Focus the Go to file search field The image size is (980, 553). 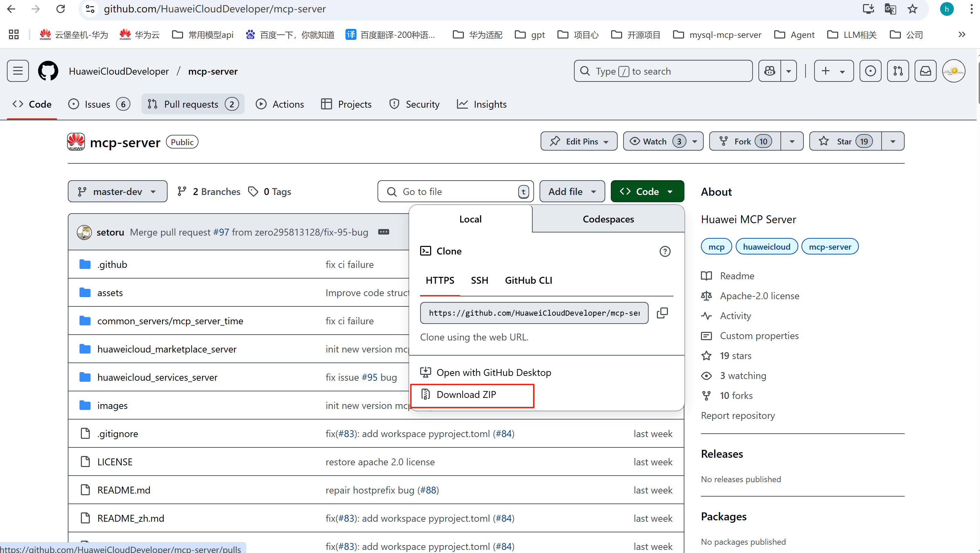[455, 191]
